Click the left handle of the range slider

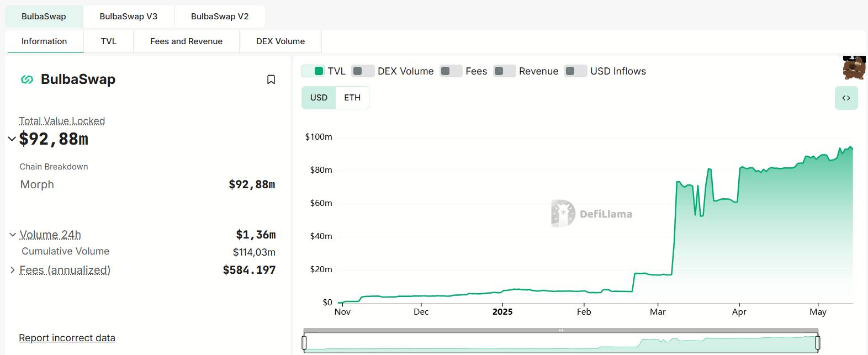click(304, 343)
